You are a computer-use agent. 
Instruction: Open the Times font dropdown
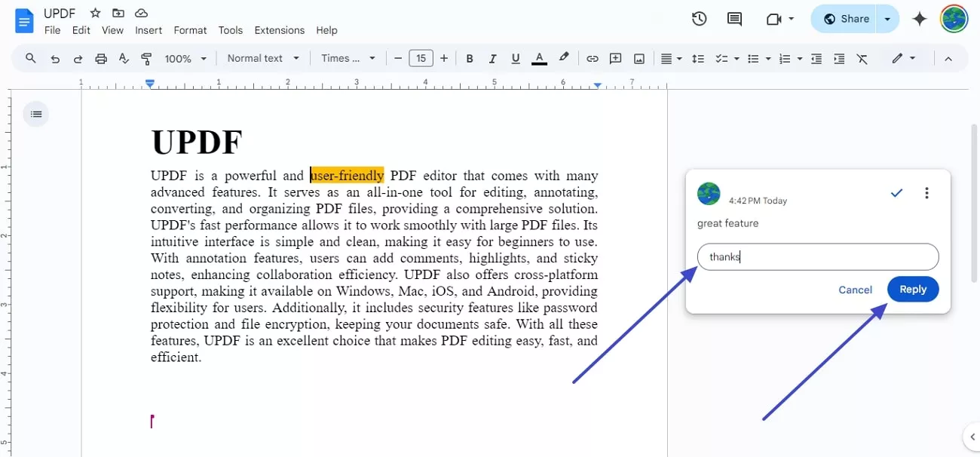pos(348,58)
